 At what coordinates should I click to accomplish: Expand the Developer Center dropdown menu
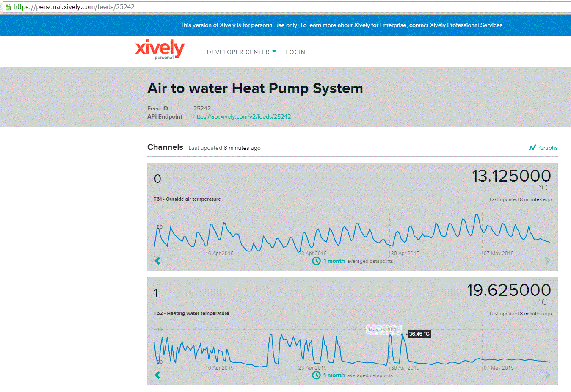coord(241,52)
